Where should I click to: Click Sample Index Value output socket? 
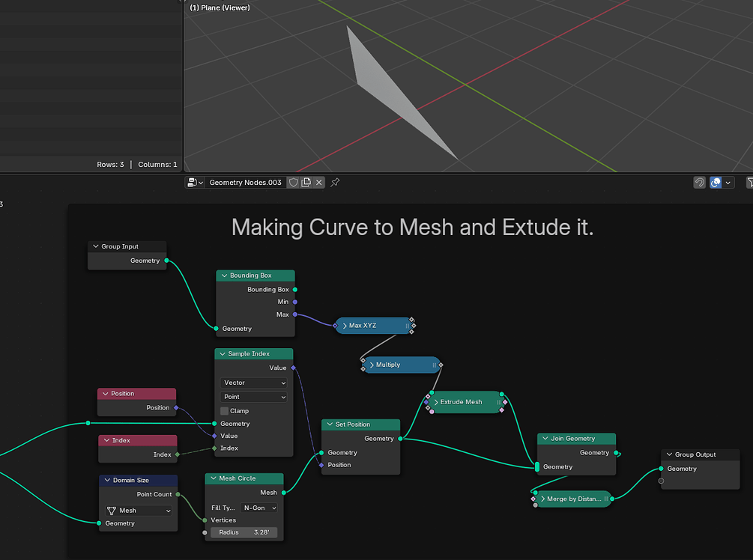(294, 368)
